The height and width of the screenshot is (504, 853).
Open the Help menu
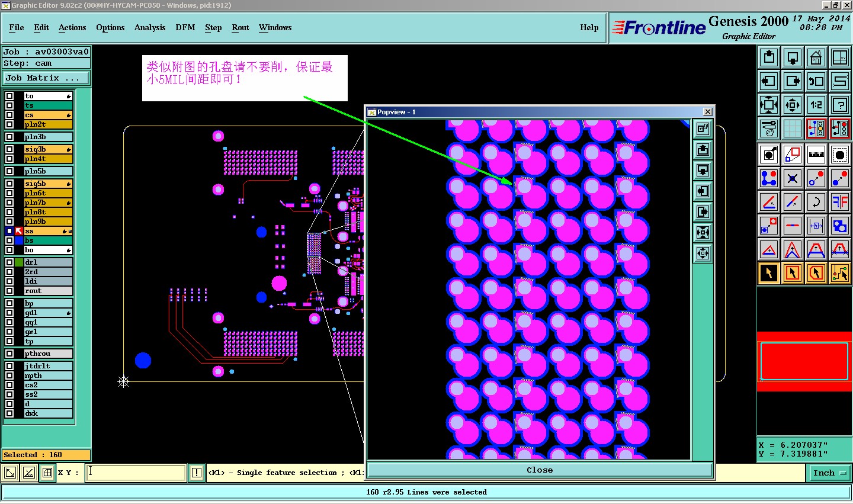click(589, 27)
